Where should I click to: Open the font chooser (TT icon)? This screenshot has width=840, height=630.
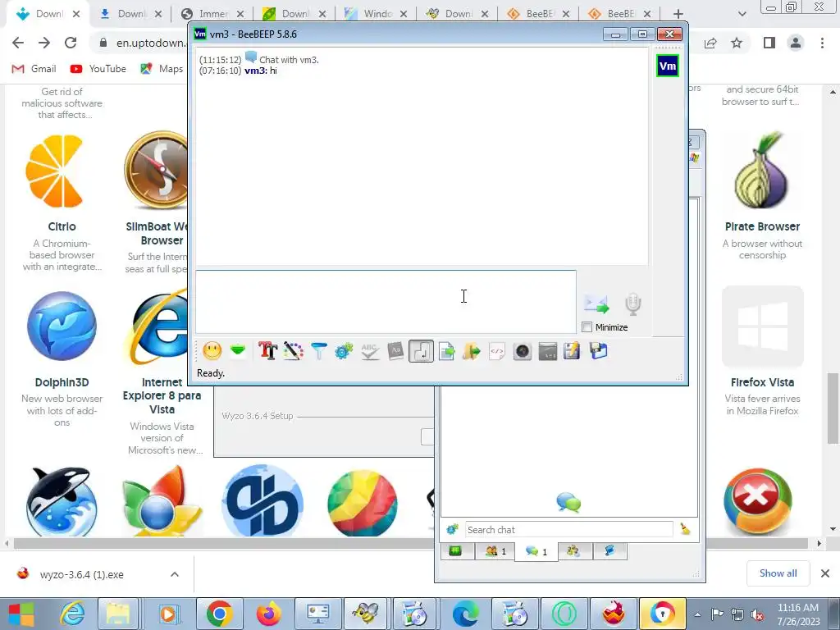coord(268,351)
